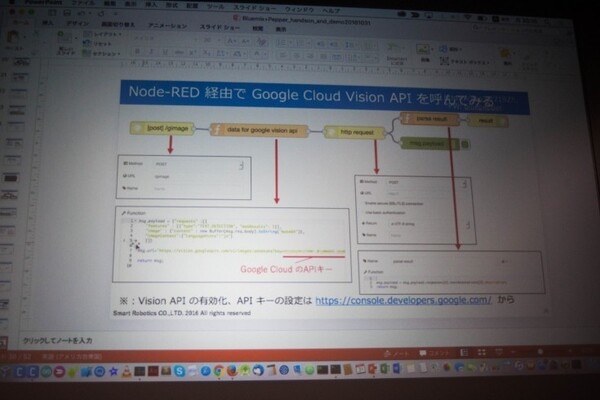Open the ファイル menu in menu bar
Screen dimensions: 600x400
point(79,5)
